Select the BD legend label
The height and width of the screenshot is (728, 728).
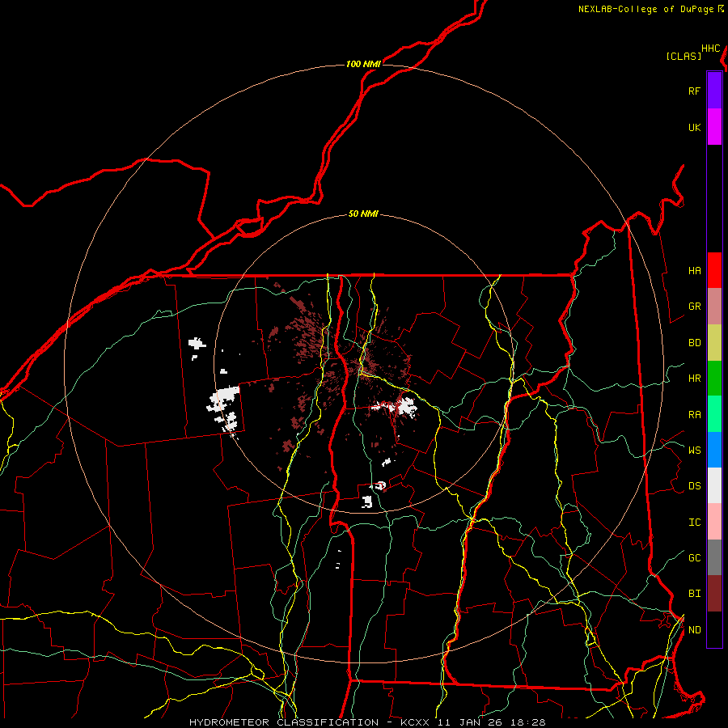click(x=694, y=342)
